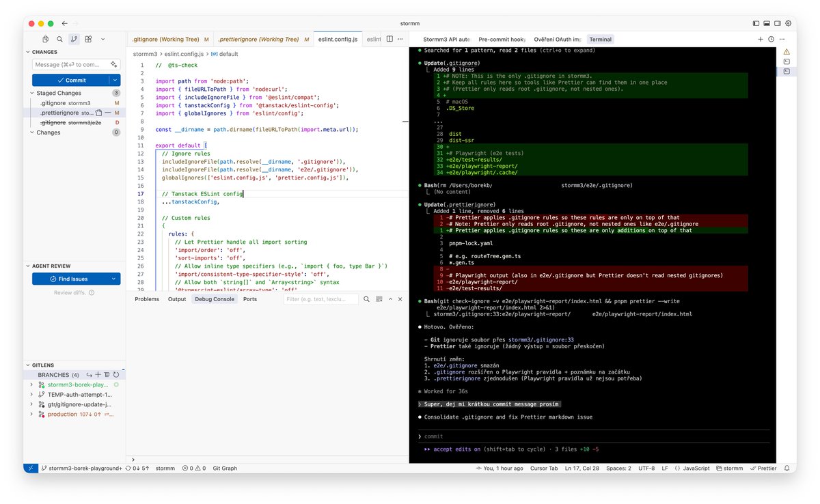Click the panel search magnifier icon
This screenshot has height=504, width=820.
click(x=367, y=299)
